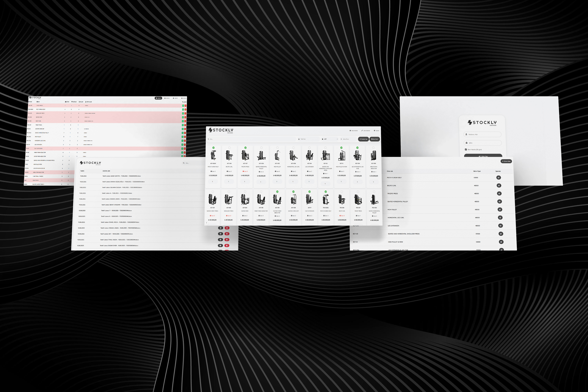Screen dimensions: 588x392
Task: Click the Kullanıcı Adı input field
Action: pos(483,134)
